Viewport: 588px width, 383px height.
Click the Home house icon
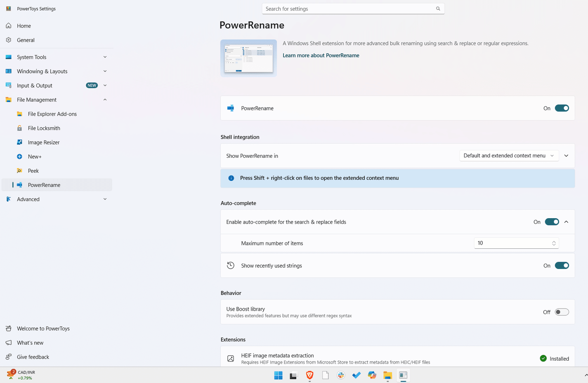(x=9, y=26)
